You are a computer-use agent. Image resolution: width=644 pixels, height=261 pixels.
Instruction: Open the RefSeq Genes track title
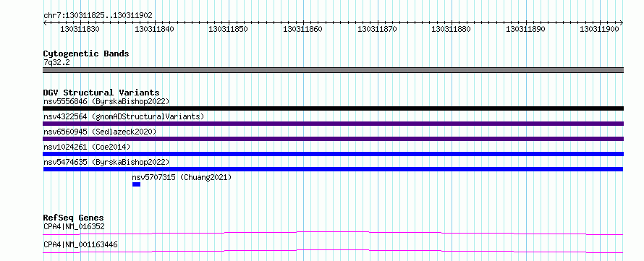tap(74, 218)
